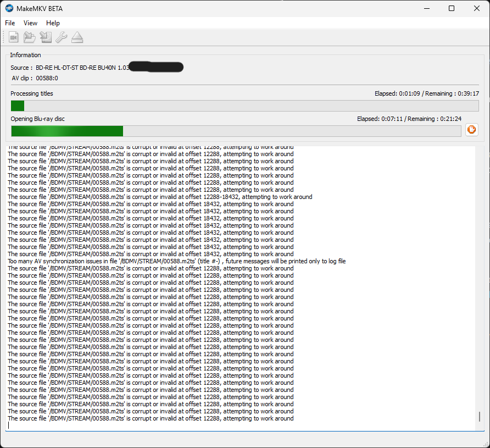This screenshot has height=448, width=490.
Task: Click the Opening Blu-ray disc progress bar
Action: pyautogui.click(x=236, y=131)
